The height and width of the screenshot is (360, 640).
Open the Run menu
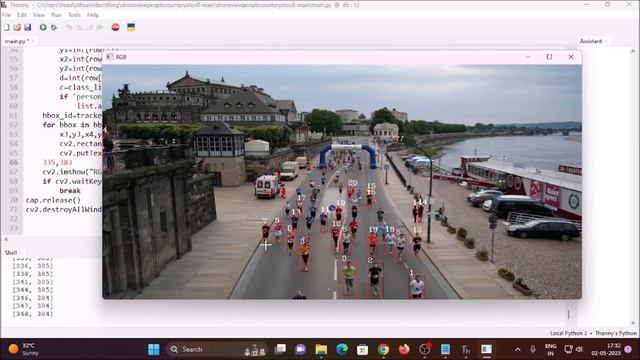pos(56,15)
